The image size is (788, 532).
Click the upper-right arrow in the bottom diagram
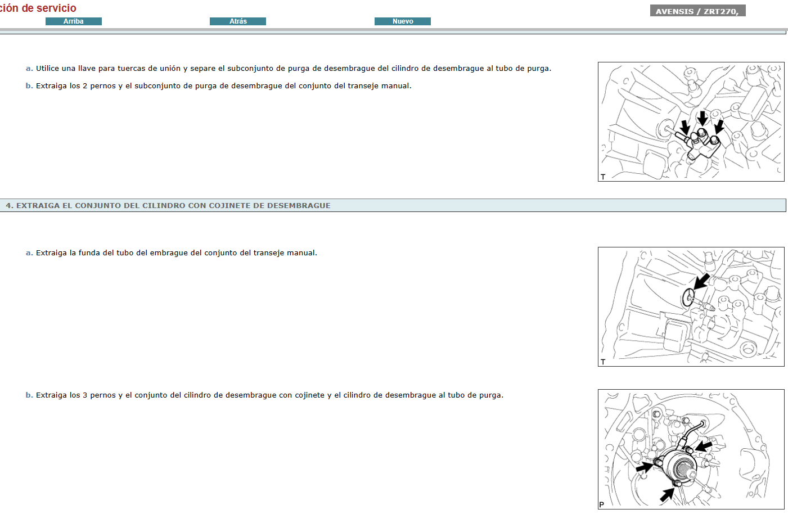704,446
